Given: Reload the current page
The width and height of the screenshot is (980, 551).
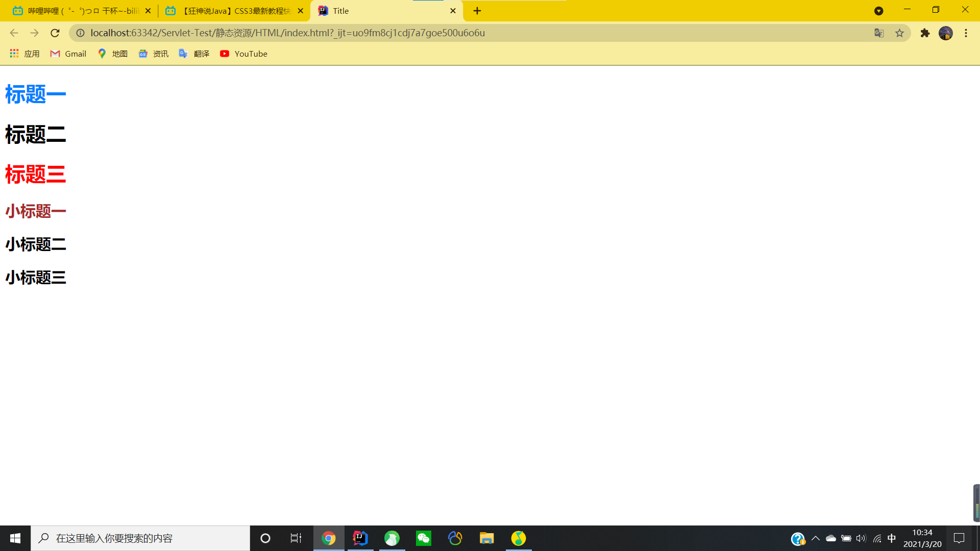Looking at the screenshot, I should click(55, 33).
